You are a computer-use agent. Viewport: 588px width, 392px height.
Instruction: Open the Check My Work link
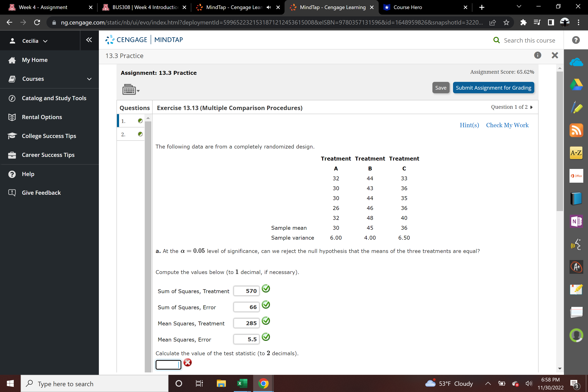point(507,125)
